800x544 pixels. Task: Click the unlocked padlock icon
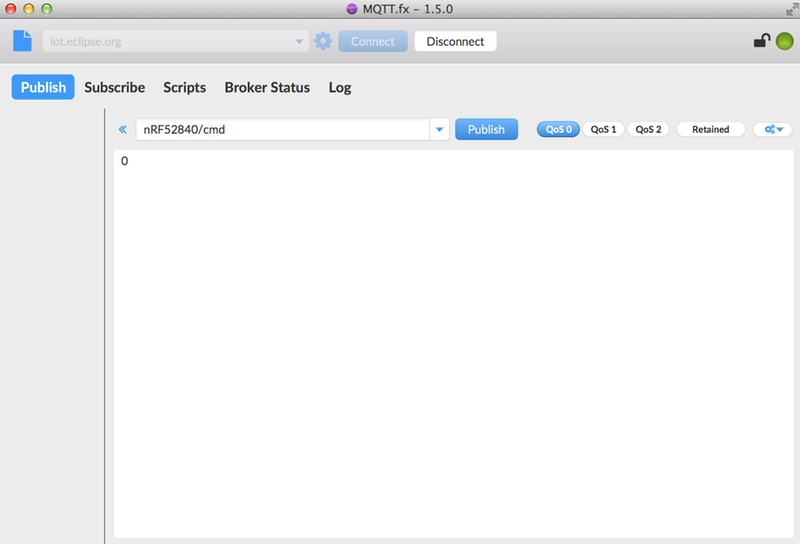761,41
